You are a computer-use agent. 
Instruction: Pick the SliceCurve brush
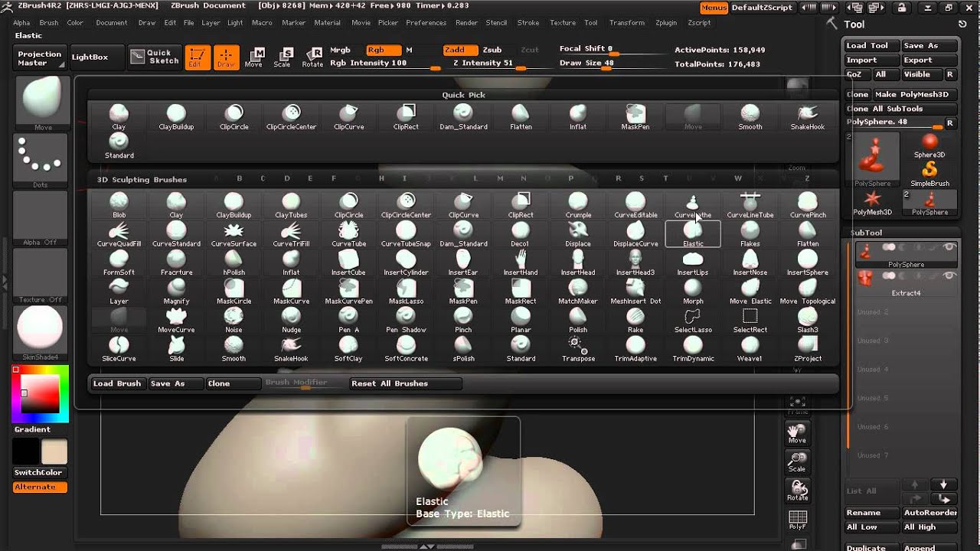click(x=119, y=348)
